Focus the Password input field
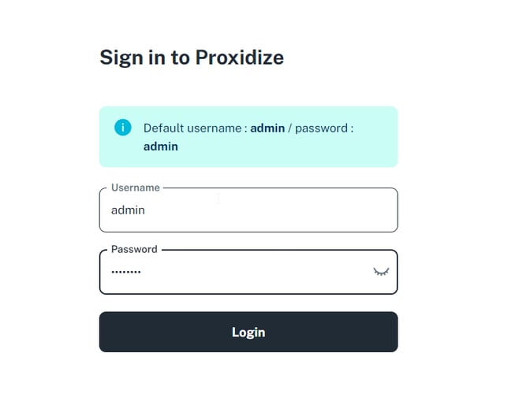The image size is (508, 420). [248, 272]
